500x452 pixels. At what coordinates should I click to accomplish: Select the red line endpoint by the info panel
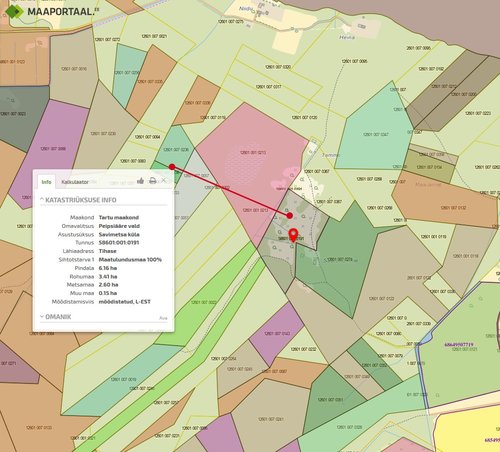[172, 167]
